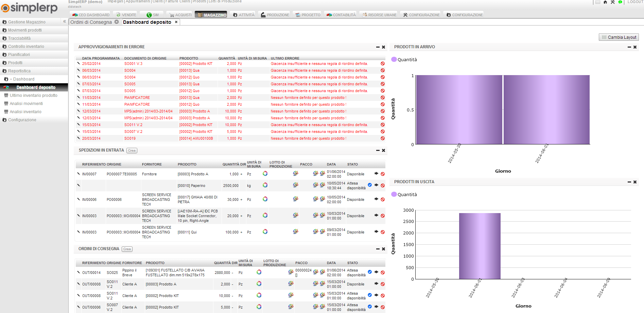Click the 2014-05-30 bar in Prodotti in Arrivo
Screen dimensions: 644x313
click(459, 110)
